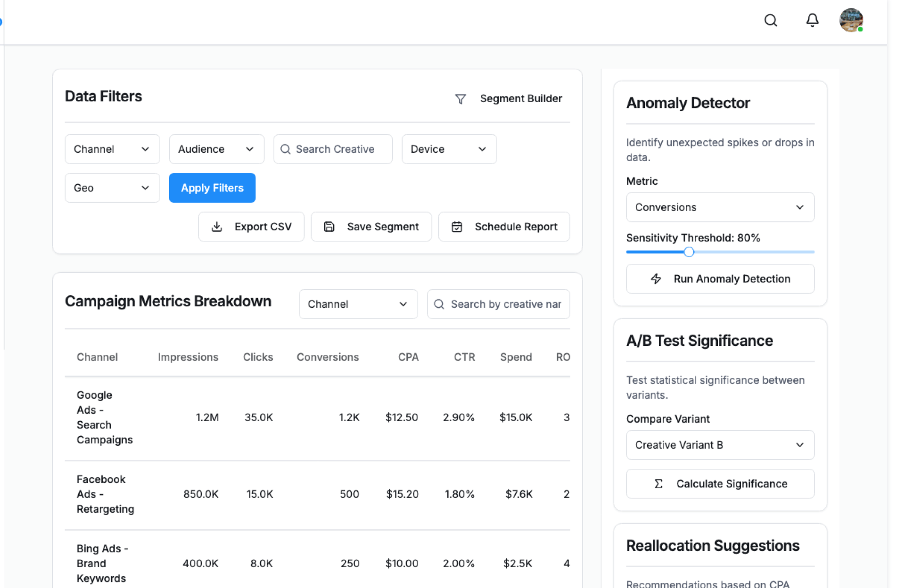
Task: Click the Schedule Report calendar icon
Action: 456,227
